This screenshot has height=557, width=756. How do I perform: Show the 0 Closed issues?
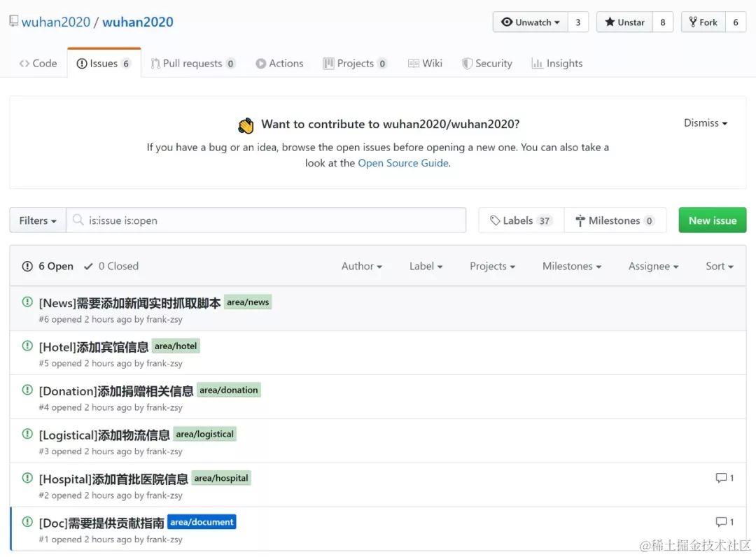[x=111, y=266]
